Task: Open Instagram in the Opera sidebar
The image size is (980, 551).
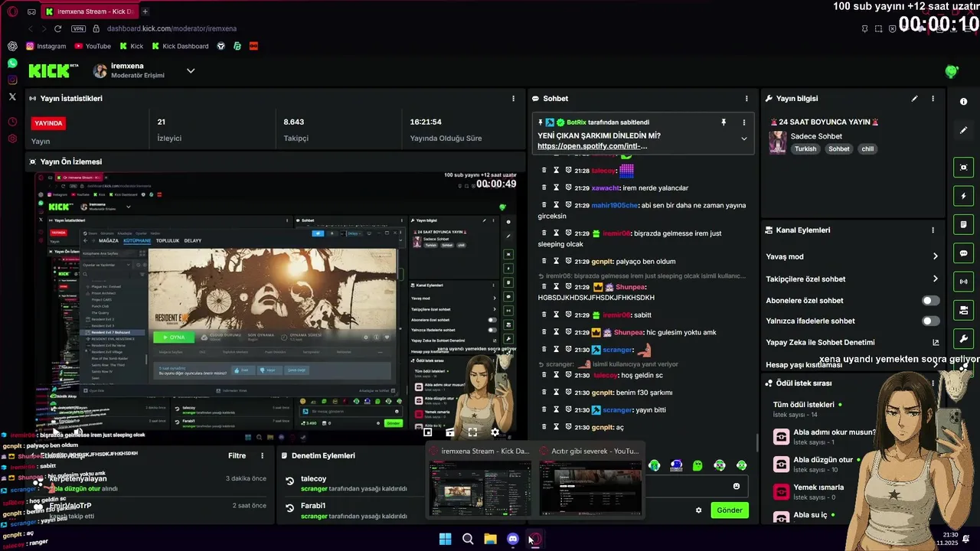Action: (12, 80)
